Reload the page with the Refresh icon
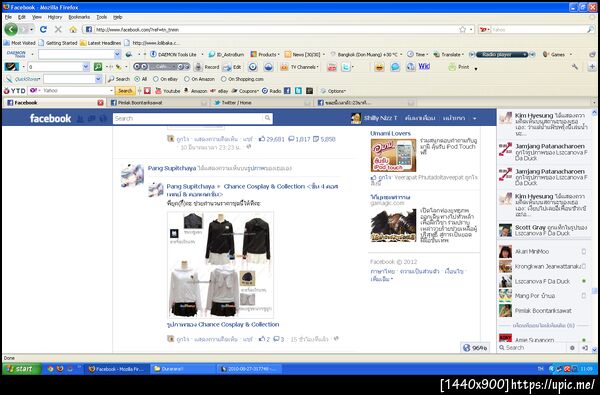Image resolution: width=600 pixels, height=395 pixels. (43, 29)
